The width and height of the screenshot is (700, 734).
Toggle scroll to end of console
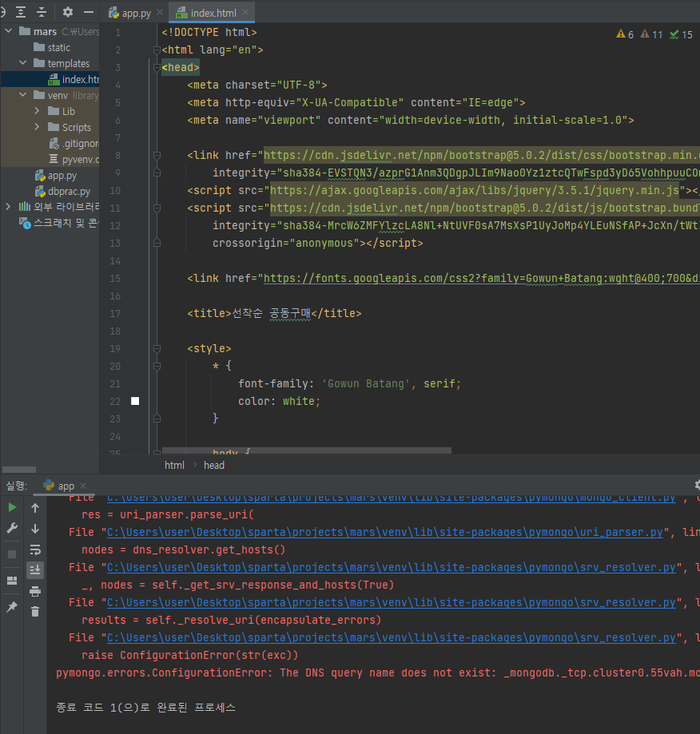[35, 569]
